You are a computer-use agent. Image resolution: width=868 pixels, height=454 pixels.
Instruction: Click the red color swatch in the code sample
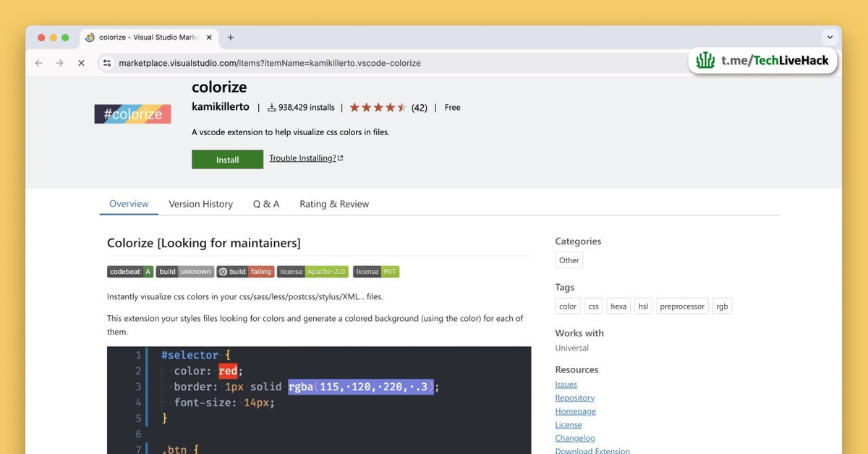point(229,370)
